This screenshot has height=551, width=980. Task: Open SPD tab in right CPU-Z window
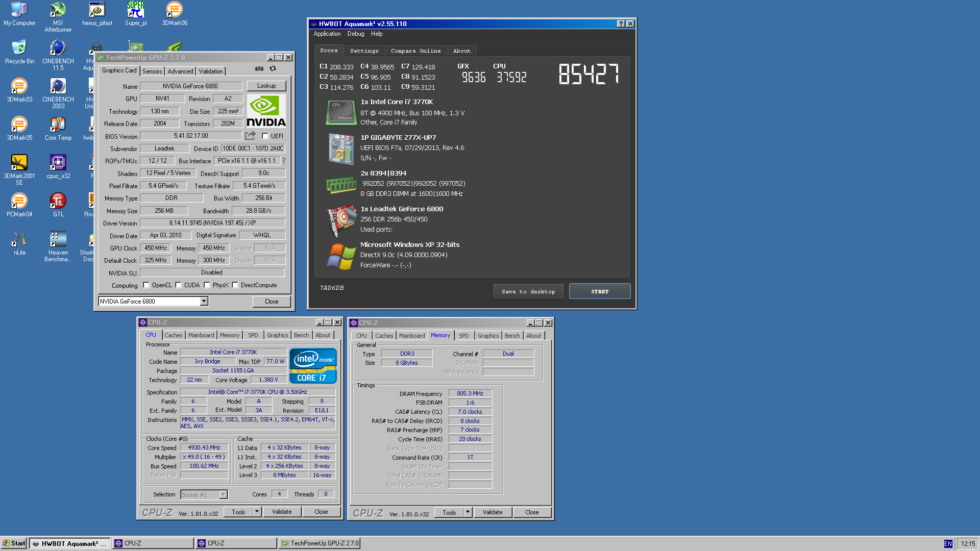coord(463,336)
